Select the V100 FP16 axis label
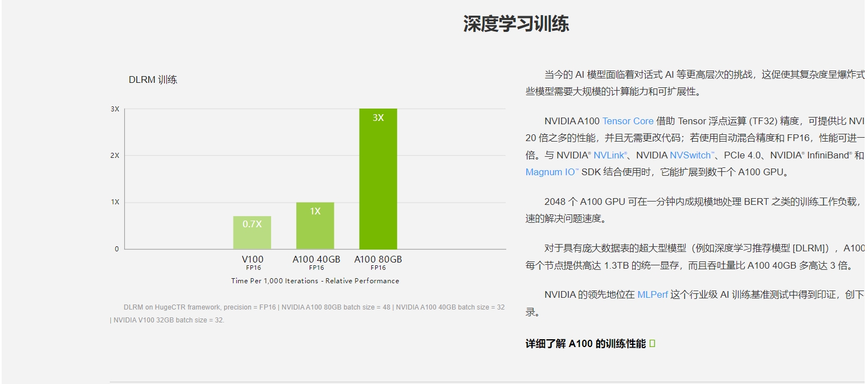 [253, 263]
